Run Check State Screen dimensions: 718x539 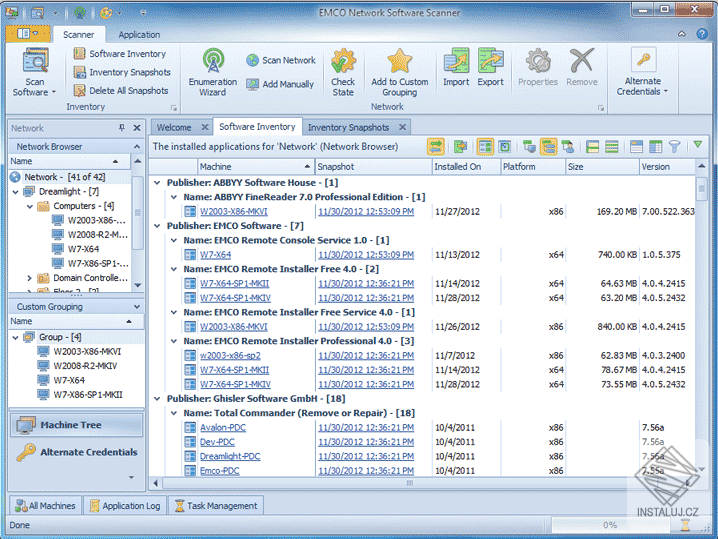[343, 72]
